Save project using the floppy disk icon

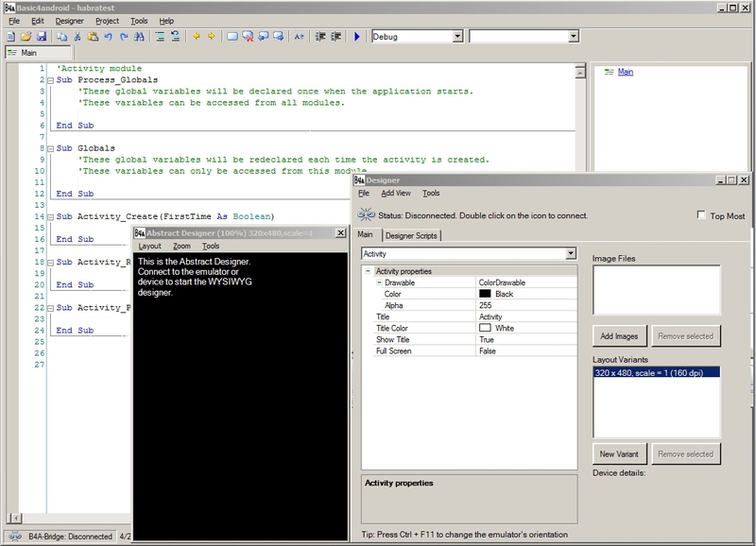tap(42, 37)
